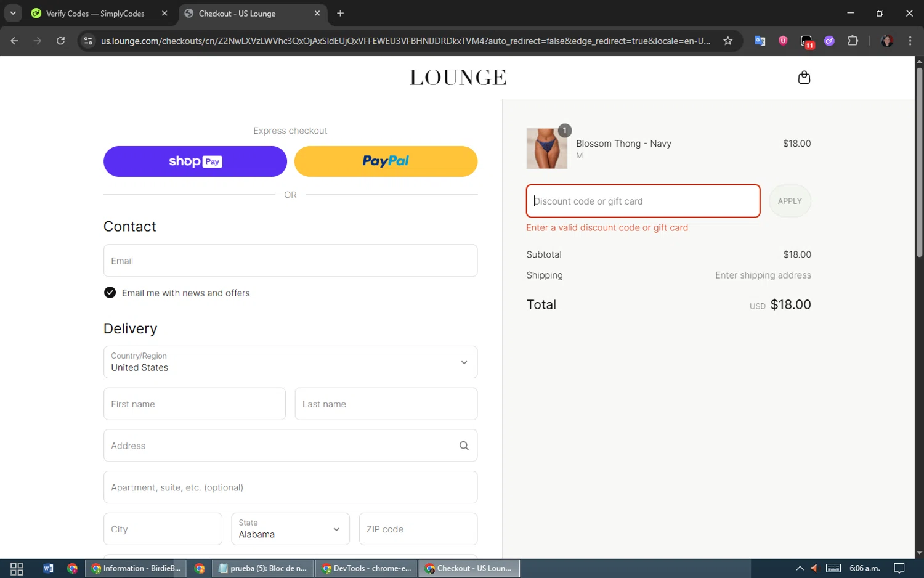Viewport: 924px width, 578px height.
Task: Pay with Shop Pay express checkout
Action: [195, 161]
